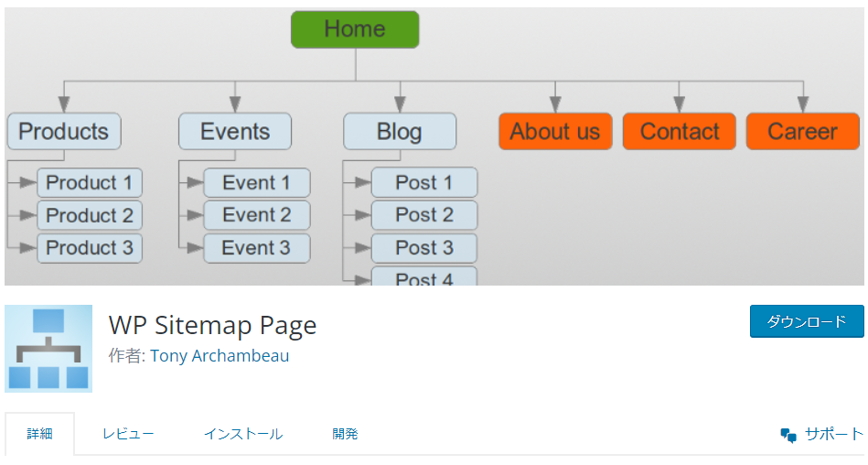
Task: Open the インストール tab
Action: [243, 434]
